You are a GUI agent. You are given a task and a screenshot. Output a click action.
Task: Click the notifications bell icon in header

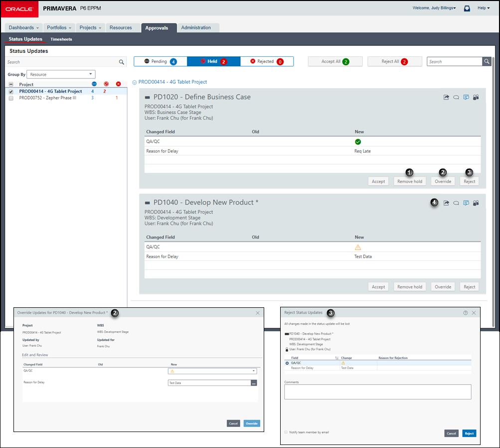[467, 8]
